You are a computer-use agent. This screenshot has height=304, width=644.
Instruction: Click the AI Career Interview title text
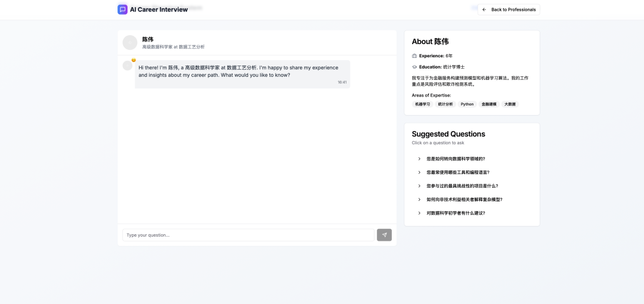(x=159, y=10)
